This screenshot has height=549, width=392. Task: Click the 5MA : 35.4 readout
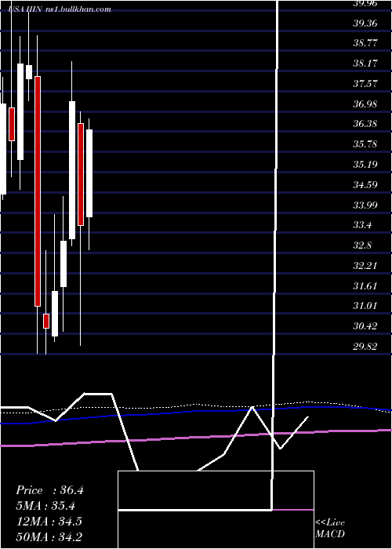45,506
